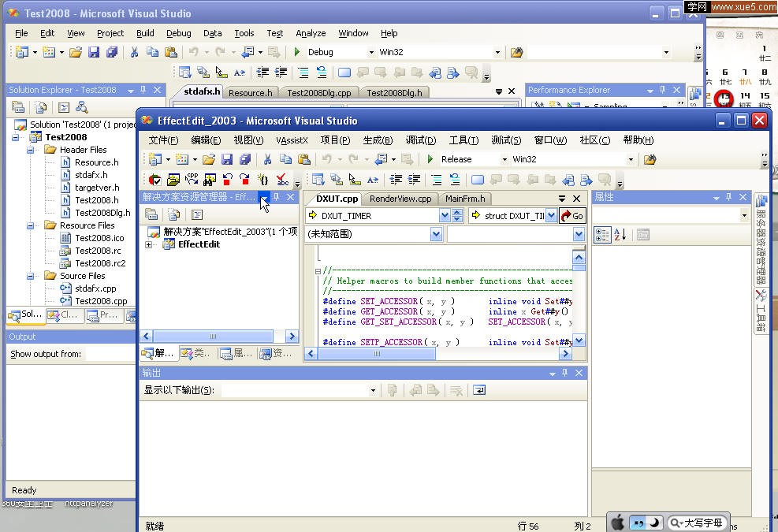Click Decrease Indent icon in EffectEdit_2003 toolbar
The width and height of the screenshot is (778, 532).
(396, 180)
